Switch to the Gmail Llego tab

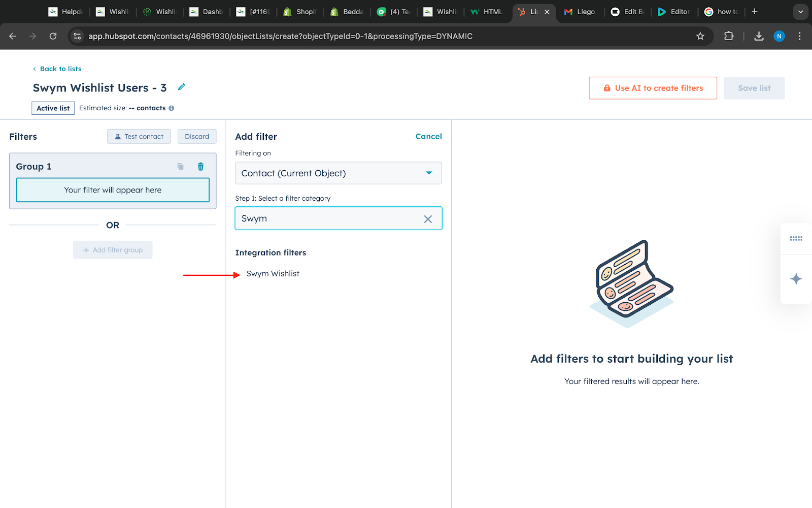pos(580,12)
